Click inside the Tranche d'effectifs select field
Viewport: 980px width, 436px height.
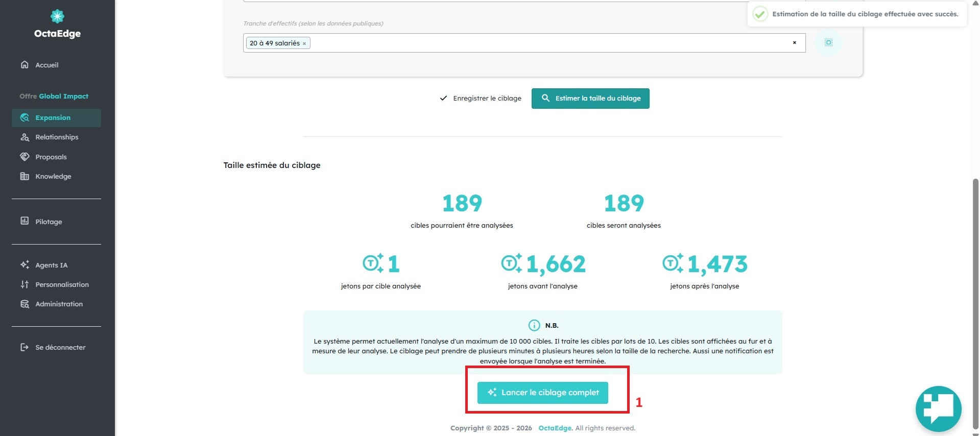pyautogui.click(x=524, y=43)
